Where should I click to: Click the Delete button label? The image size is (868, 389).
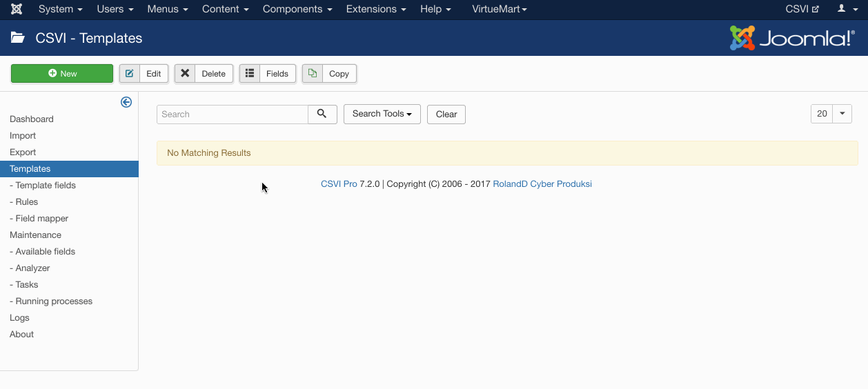[x=214, y=74]
